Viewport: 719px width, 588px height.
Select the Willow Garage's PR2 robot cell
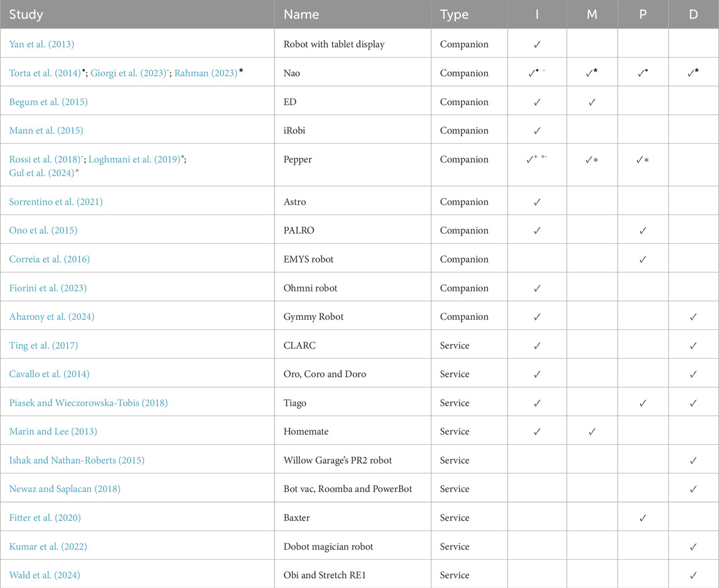(338, 460)
